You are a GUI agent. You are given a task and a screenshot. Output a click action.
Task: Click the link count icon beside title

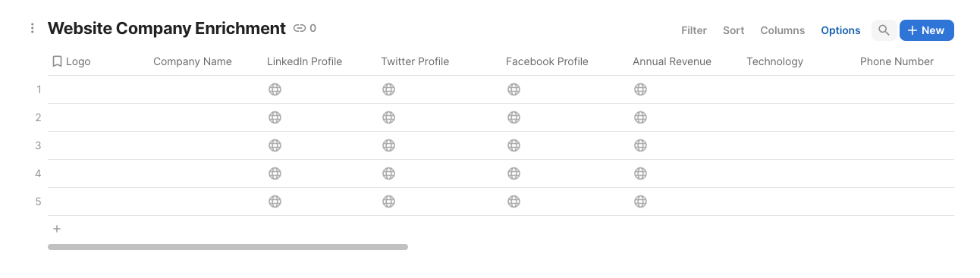coord(300,29)
